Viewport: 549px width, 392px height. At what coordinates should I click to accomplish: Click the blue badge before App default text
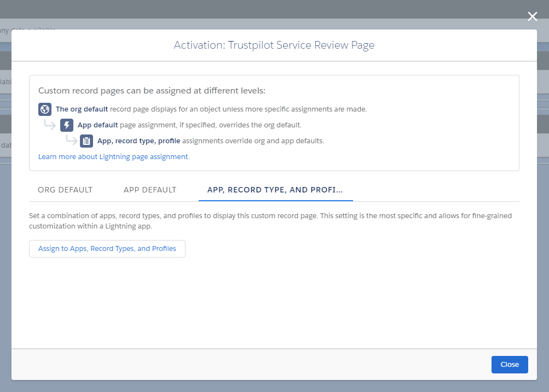tap(67, 125)
